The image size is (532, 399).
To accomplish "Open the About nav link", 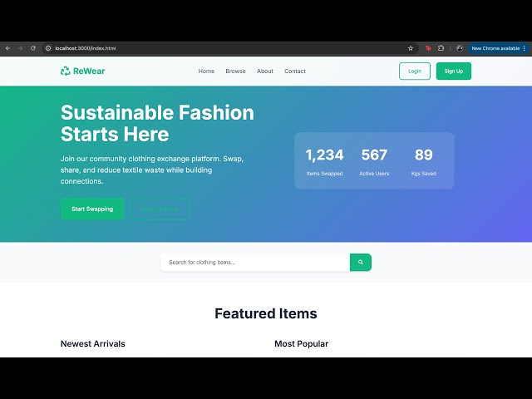I will (x=265, y=71).
